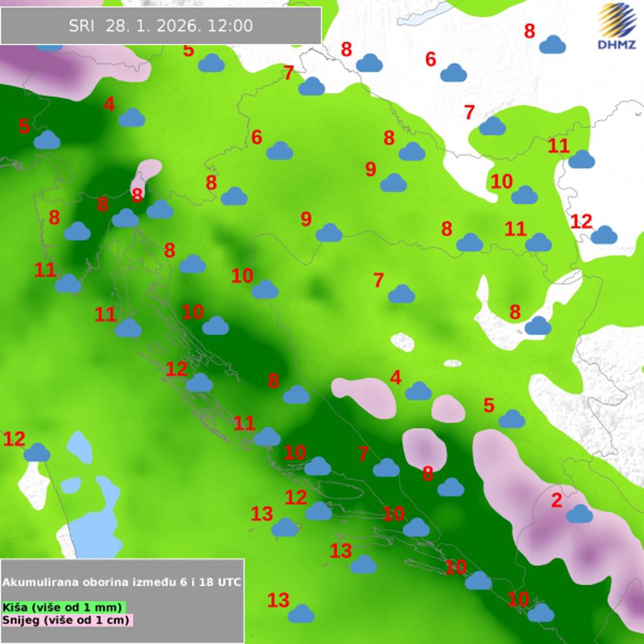Viewport: 644px width, 644px height.
Task: Select the cloud beside the 5 at left edge
Action: click(47, 140)
